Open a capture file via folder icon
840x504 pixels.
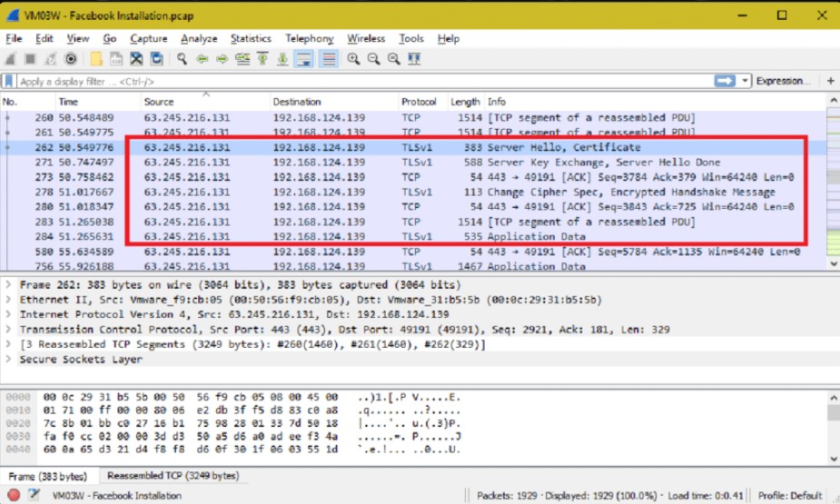(96, 59)
